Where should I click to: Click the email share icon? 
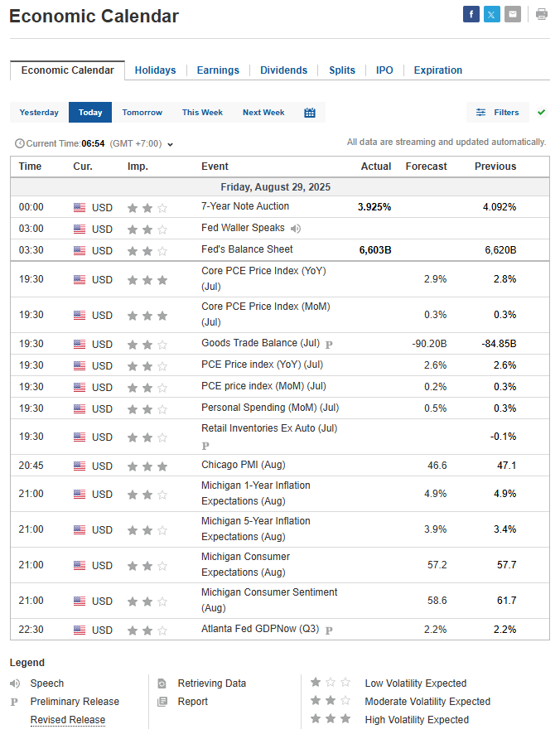513,14
